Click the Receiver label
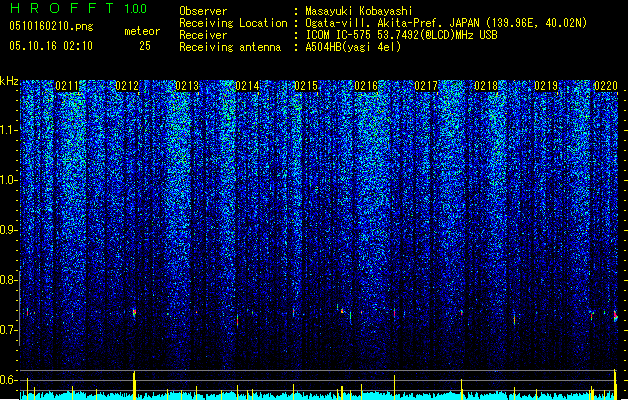The image size is (629, 400). point(203,35)
